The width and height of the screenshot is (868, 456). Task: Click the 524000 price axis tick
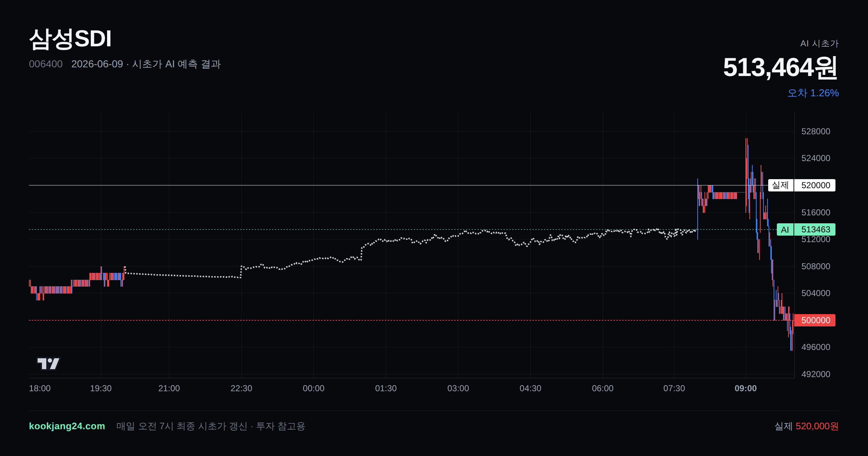[816, 158]
